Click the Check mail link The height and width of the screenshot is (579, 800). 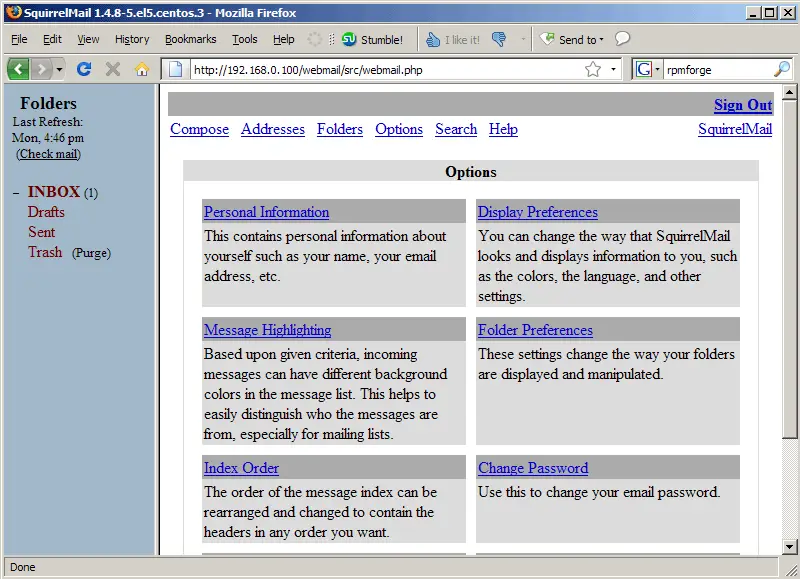[x=48, y=154]
